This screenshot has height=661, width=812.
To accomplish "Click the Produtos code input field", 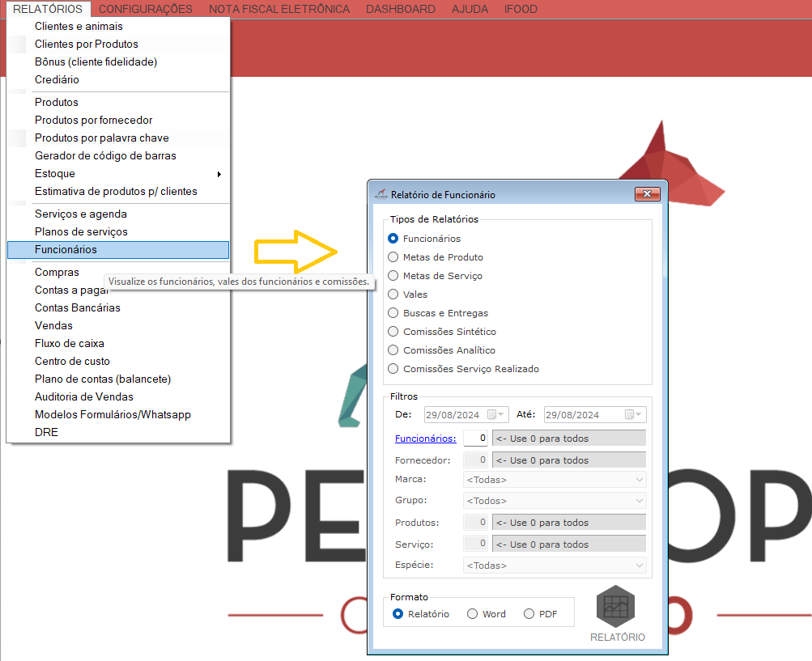I will click(475, 523).
